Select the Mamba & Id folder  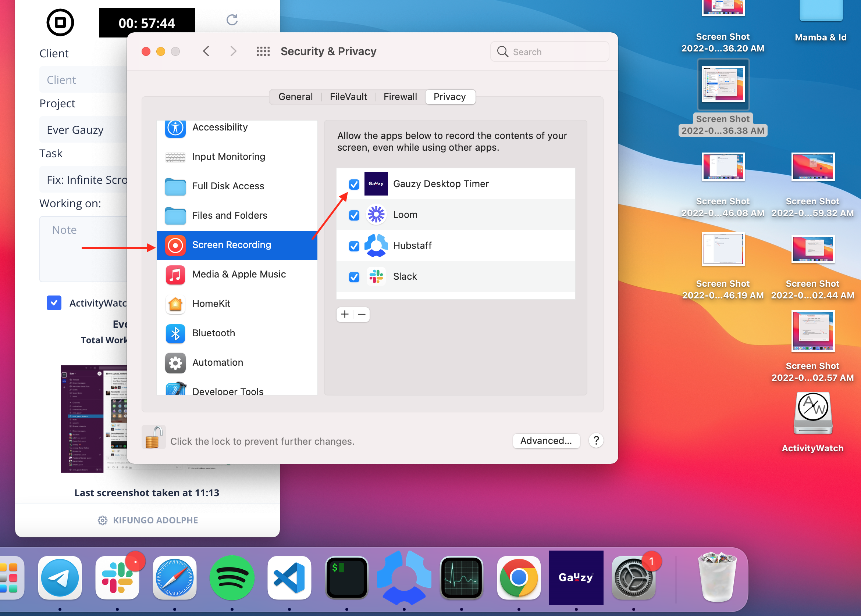(x=821, y=11)
